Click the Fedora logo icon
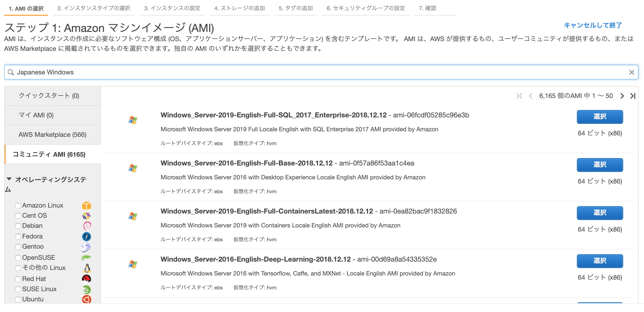This screenshot has width=644, height=312. [x=86, y=236]
